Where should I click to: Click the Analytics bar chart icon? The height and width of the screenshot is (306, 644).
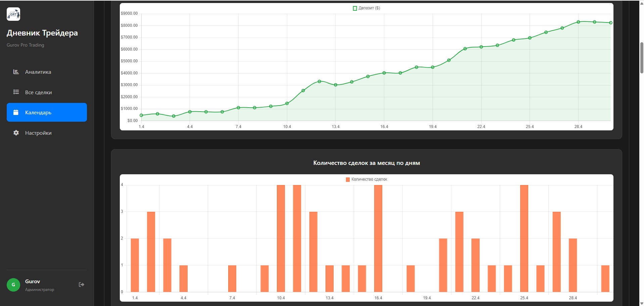click(x=16, y=72)
